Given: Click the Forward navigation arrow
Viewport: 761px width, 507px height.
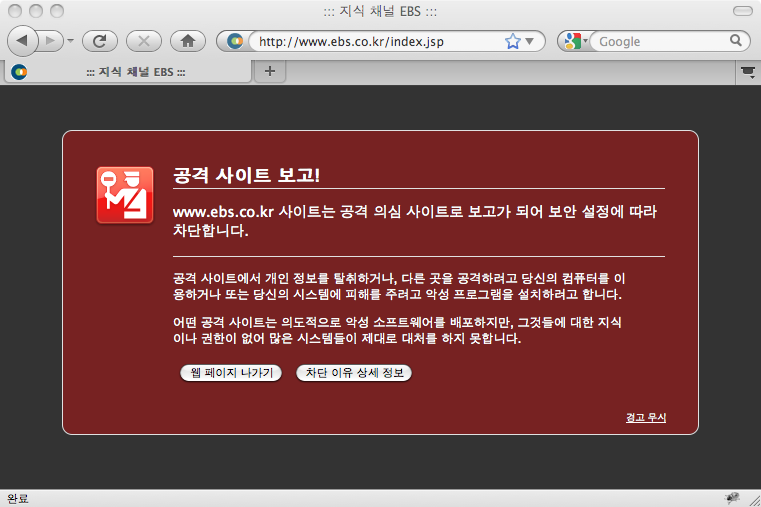Looking at the screenshot, I should pos(51,41).
